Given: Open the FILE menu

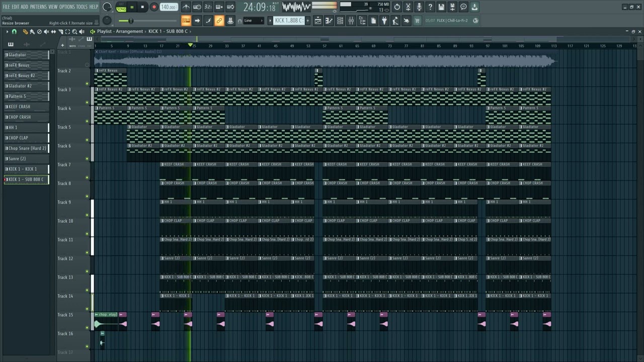Looking at the screenshot, I should pyautogui.click(x=7, y=7).
